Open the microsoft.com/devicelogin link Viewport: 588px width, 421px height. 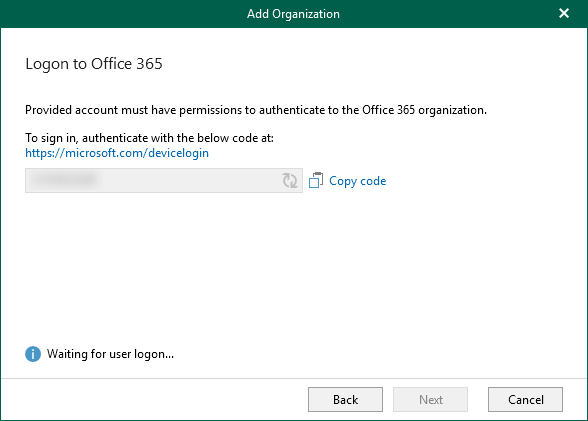[x=117, y=153]
